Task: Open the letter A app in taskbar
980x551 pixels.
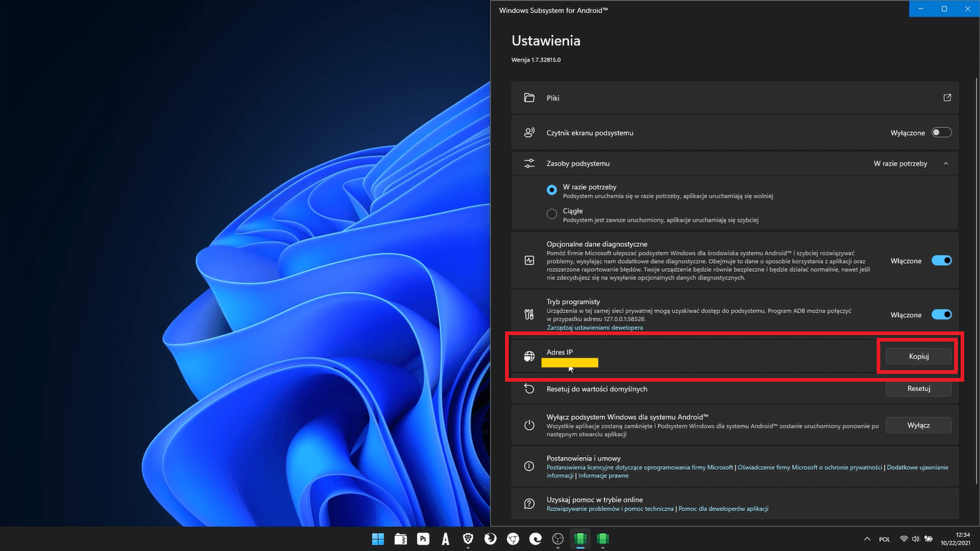Action: (x=446, y=539)
